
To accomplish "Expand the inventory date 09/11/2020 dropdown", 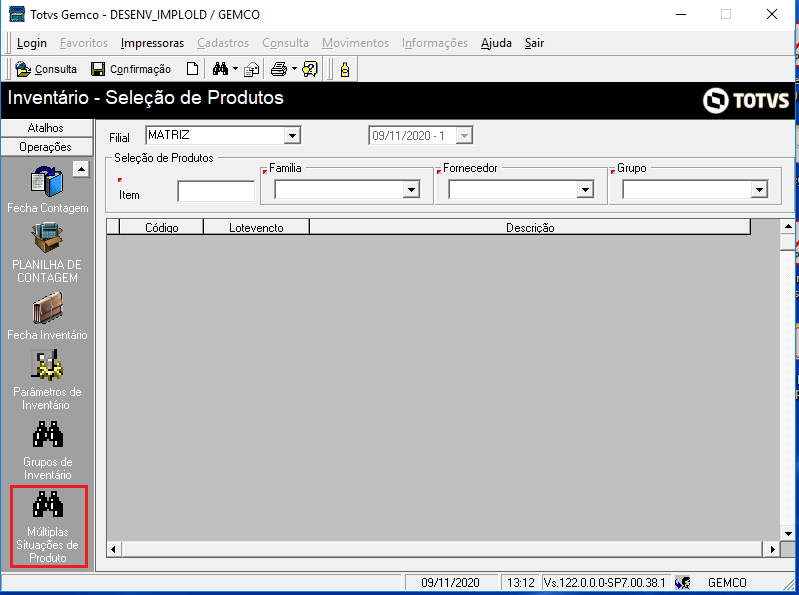I will (x=464, y=136).
